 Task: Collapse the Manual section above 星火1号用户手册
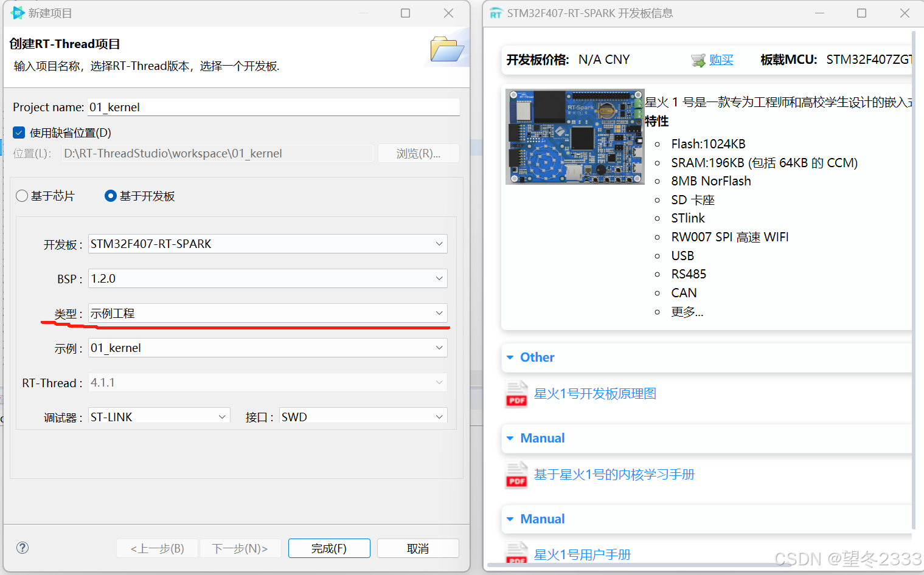point(510,519)
